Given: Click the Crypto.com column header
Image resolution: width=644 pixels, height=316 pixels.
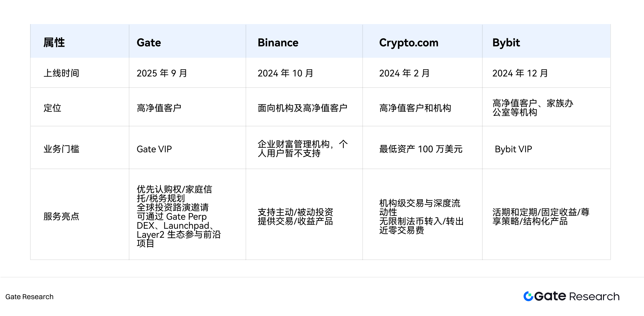Looking at the screenshot, I should click(409, 43).
